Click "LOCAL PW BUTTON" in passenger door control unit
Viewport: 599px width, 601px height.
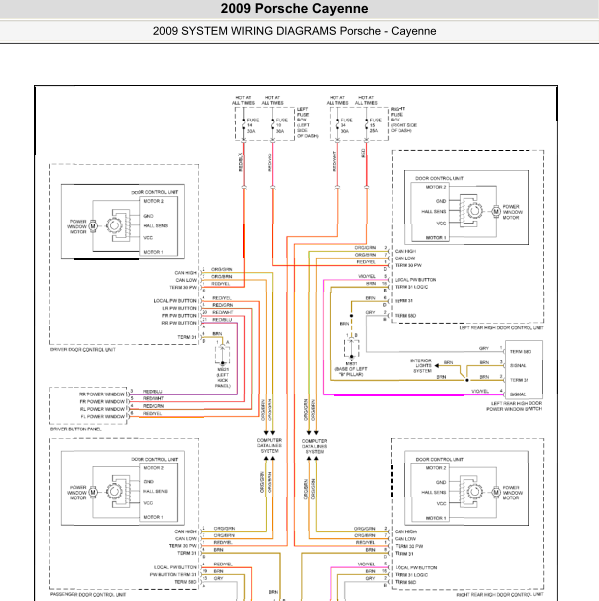coord(175,567)
